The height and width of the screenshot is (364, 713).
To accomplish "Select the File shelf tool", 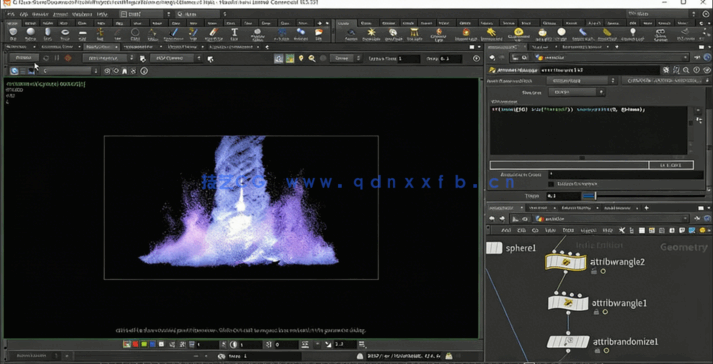I will (x=319, y=33).
